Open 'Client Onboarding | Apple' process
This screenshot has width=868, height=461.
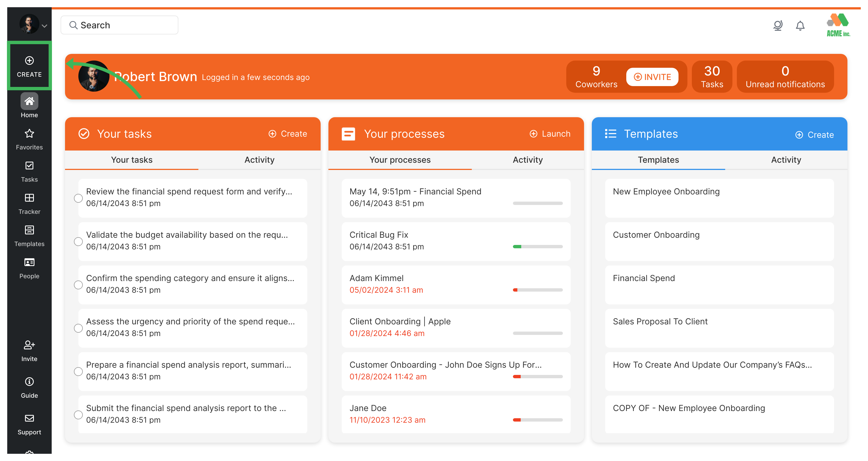[456, 328]
